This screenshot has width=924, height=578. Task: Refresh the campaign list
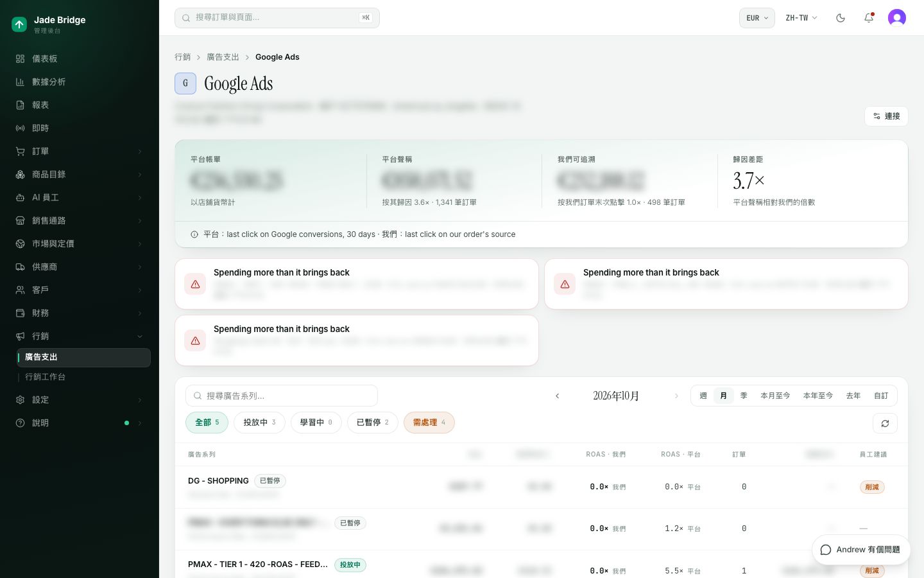coord(885,423)
